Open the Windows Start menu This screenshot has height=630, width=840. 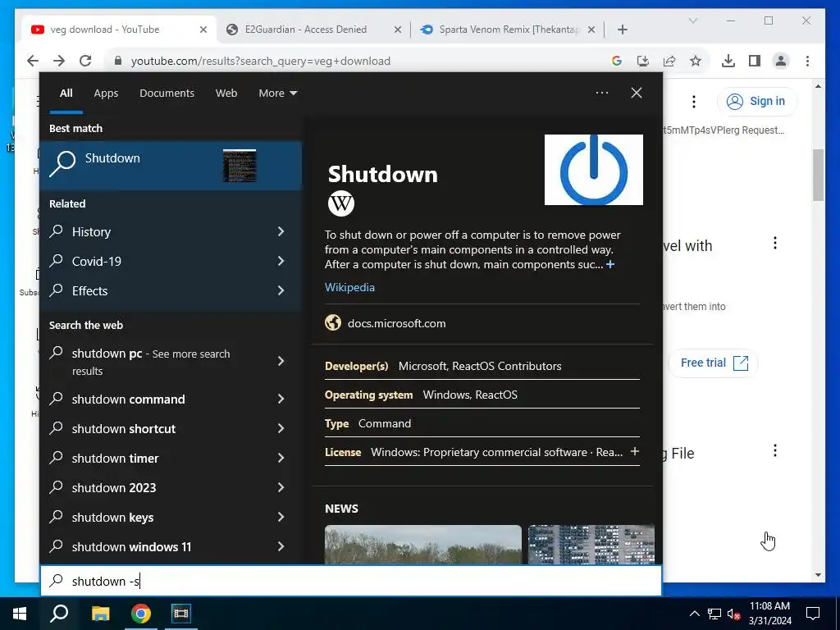(x=20, y=614)
